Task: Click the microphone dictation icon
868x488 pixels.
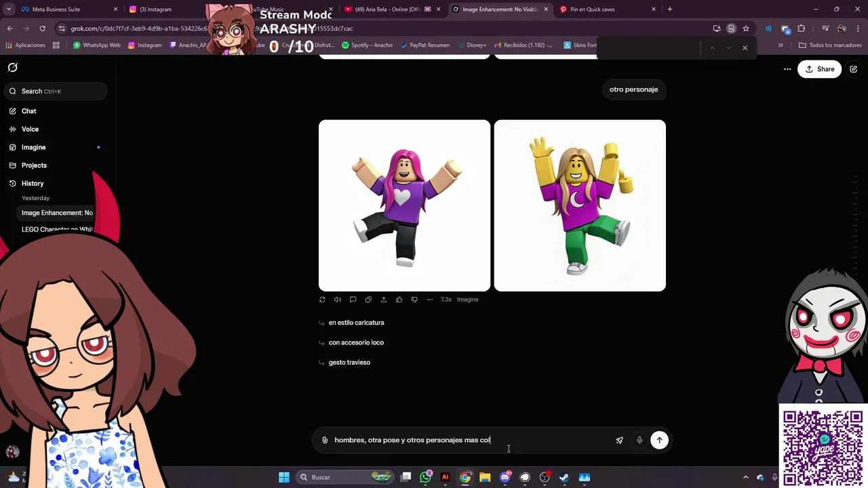Action: 639,441
